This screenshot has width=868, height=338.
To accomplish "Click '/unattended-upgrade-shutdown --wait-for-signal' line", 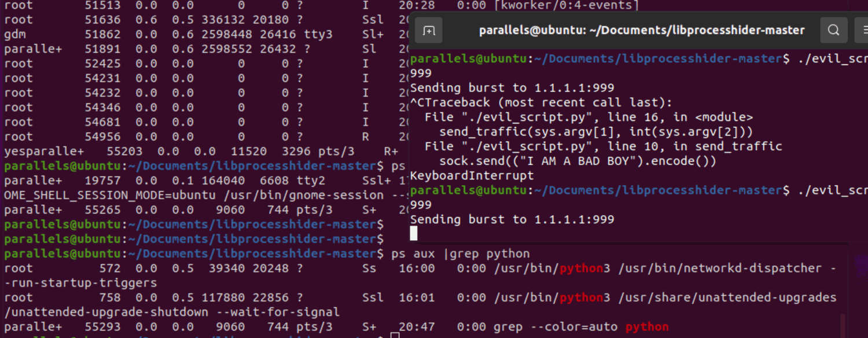I will [172, 312].
